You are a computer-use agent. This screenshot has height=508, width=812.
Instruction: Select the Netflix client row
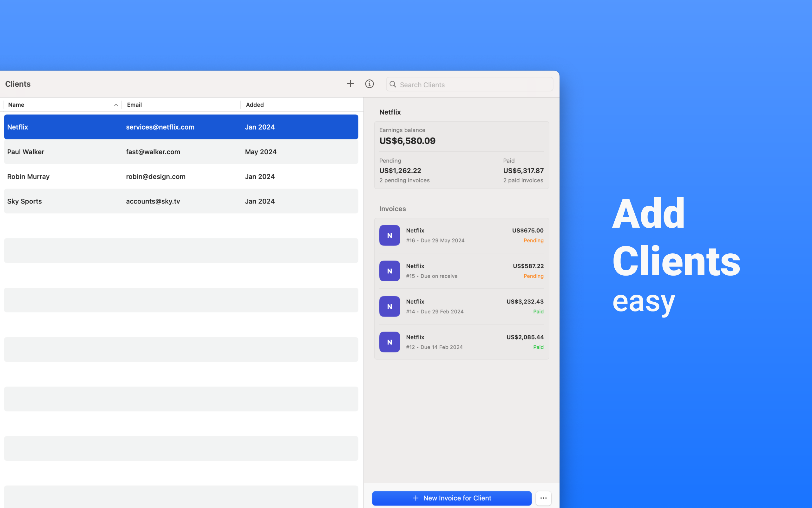pos(181,127)
